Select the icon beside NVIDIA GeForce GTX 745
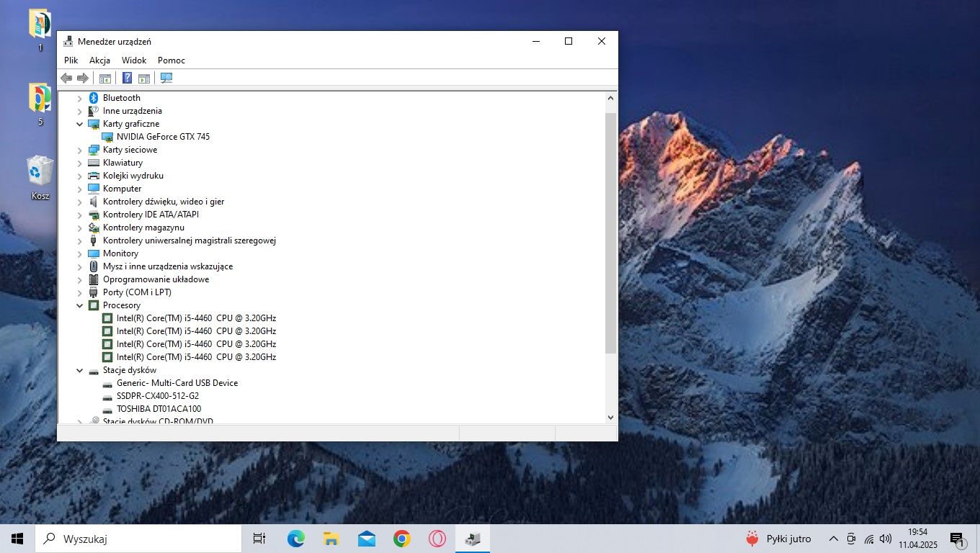The width and height of the screenshot is (980, 553). click(107, 137)
